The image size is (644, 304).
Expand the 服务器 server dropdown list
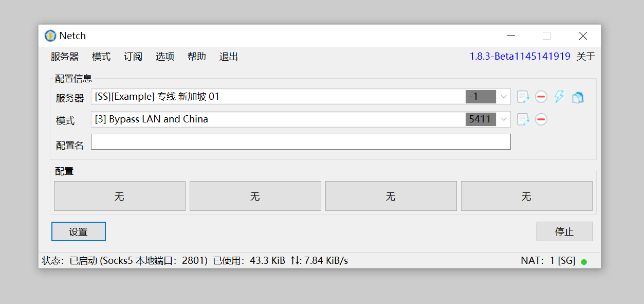pos(504,97)
